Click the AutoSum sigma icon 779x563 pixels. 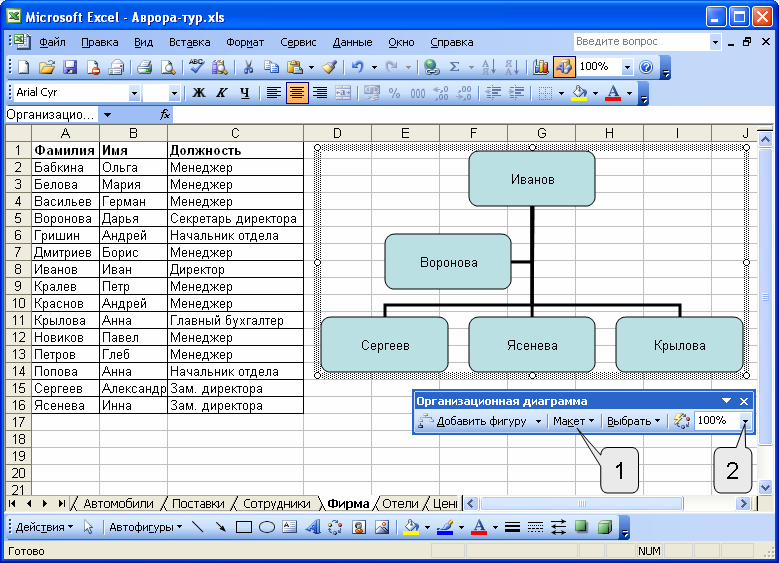click(455, 67)
